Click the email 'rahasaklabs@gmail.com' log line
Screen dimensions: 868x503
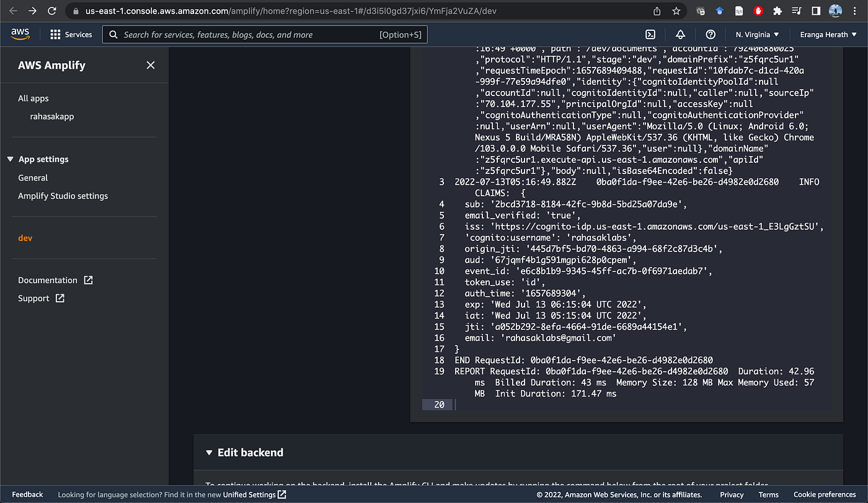[x=540, y=338]
